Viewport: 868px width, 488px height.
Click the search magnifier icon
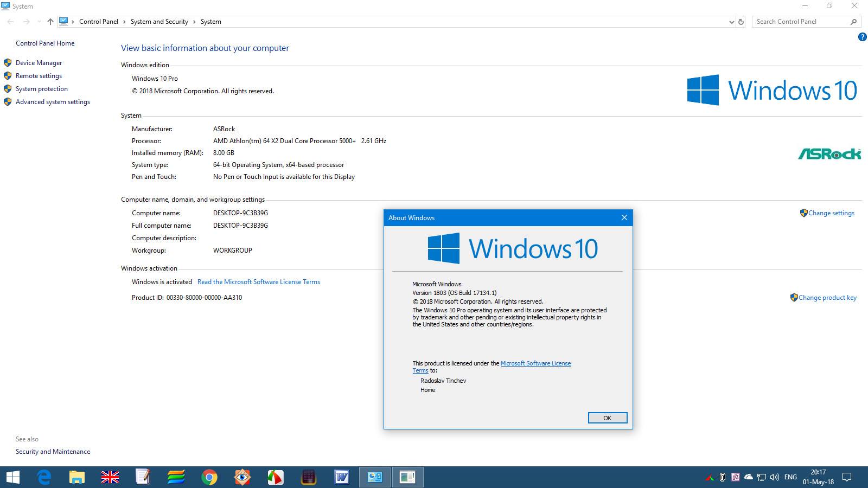point(853,22)
